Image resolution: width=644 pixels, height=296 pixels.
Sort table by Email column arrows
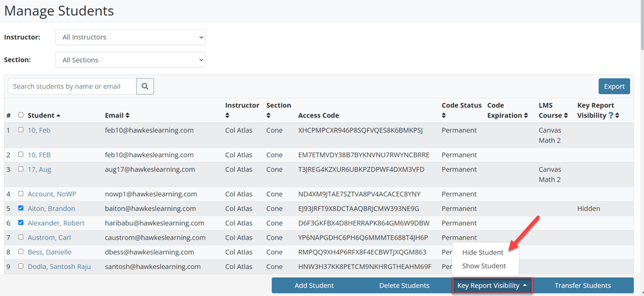tap(127, 116)
